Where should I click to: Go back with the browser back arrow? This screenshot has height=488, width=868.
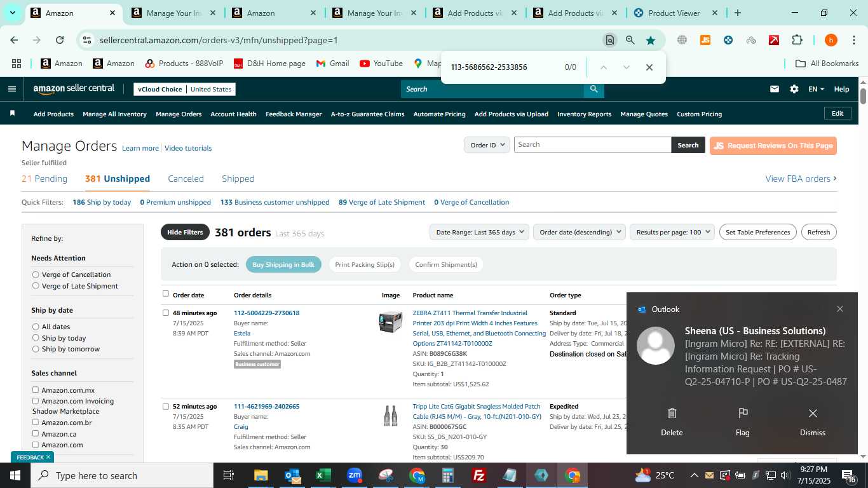click(14, 40)
